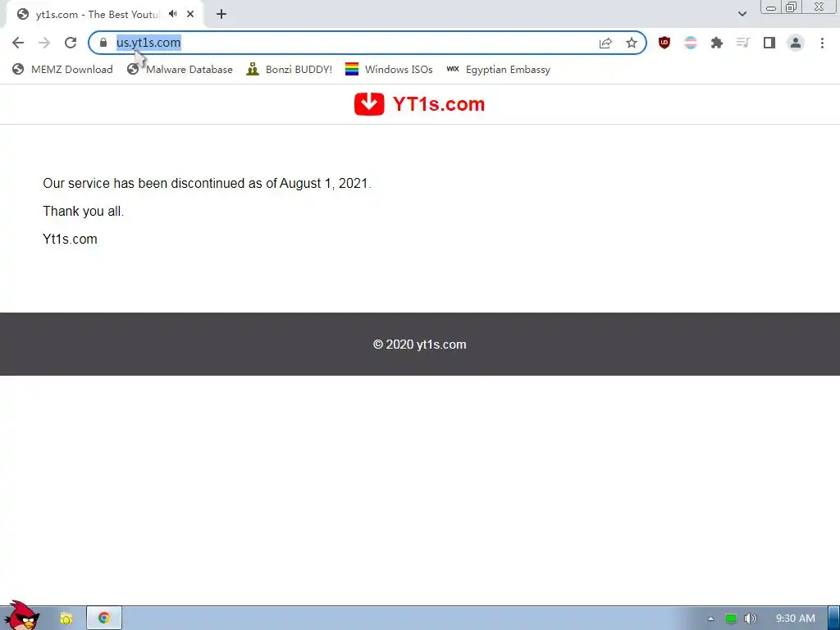
Task: Open uBlock Origin extension
Action: [x=664, y=43]
